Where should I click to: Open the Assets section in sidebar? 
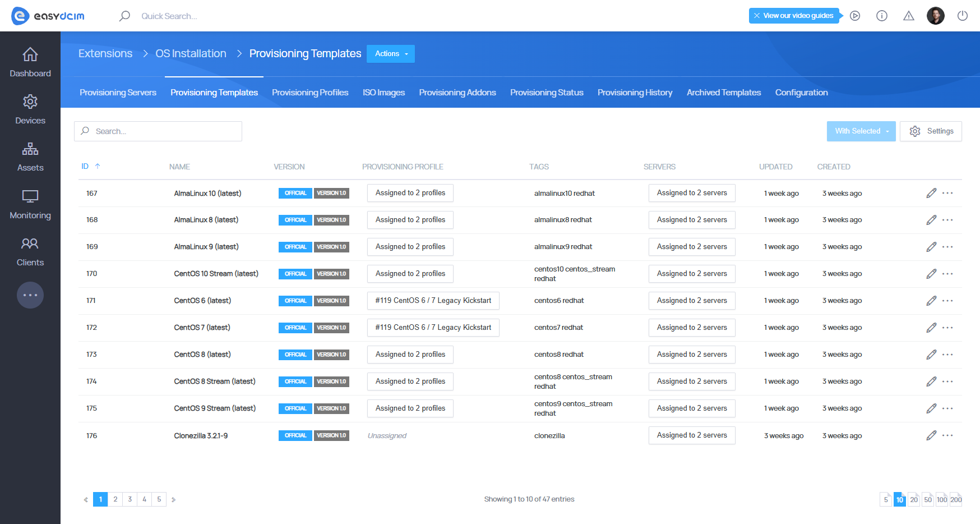pos(30,156)
